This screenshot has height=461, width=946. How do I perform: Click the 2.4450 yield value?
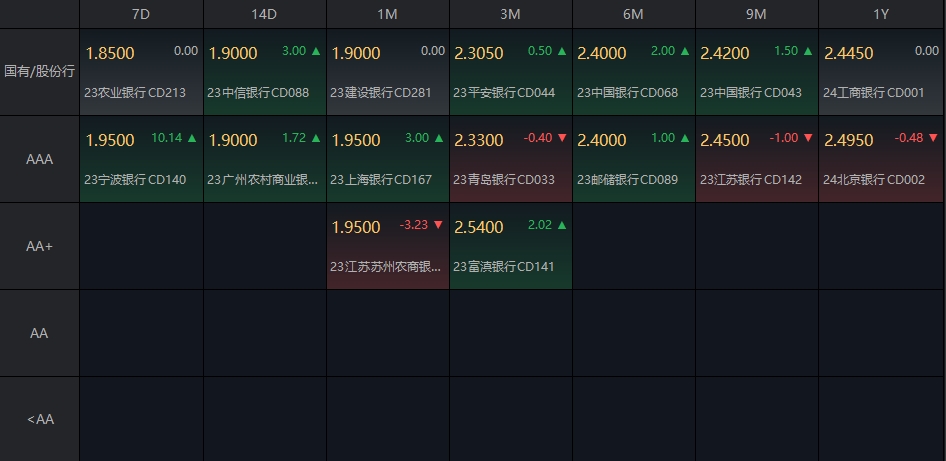(x=848, y=53)
